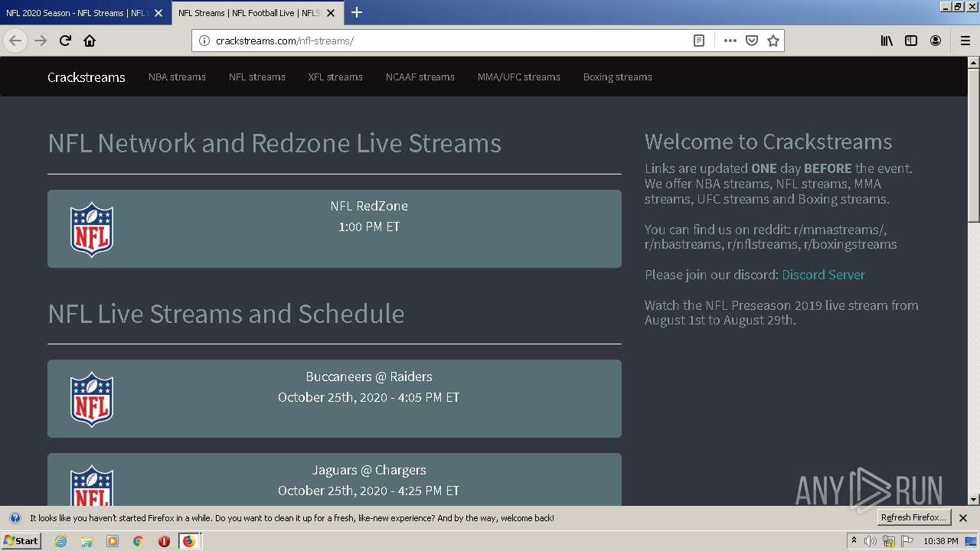Click the Firefox taskbar button

[x=189, y=541]
